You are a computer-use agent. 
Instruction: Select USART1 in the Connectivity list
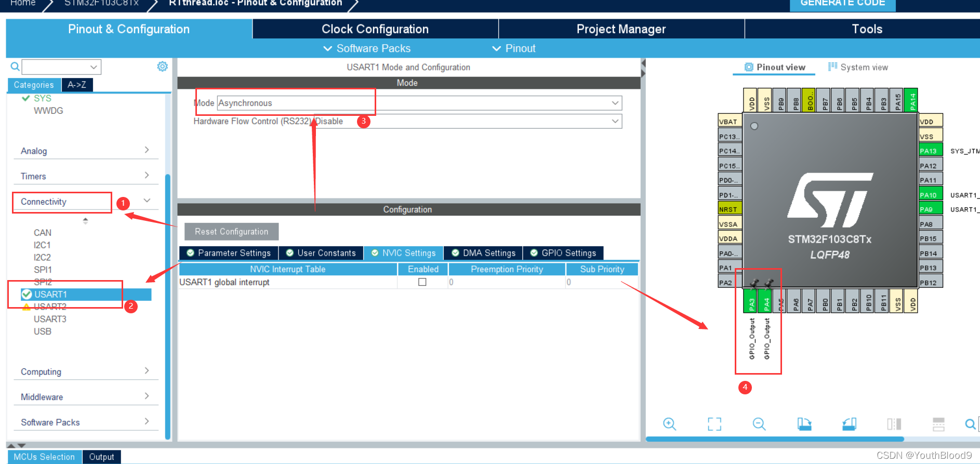[86, 294]
